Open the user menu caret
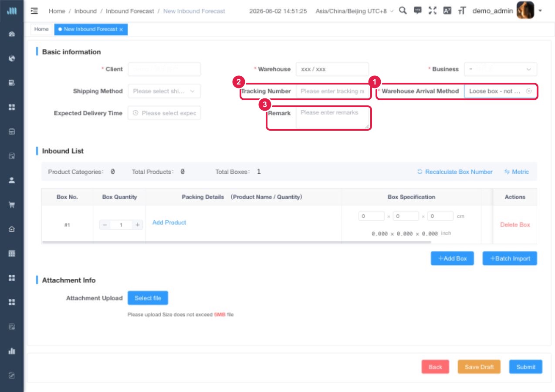The image size is (555, 392). tap(540, 11)
